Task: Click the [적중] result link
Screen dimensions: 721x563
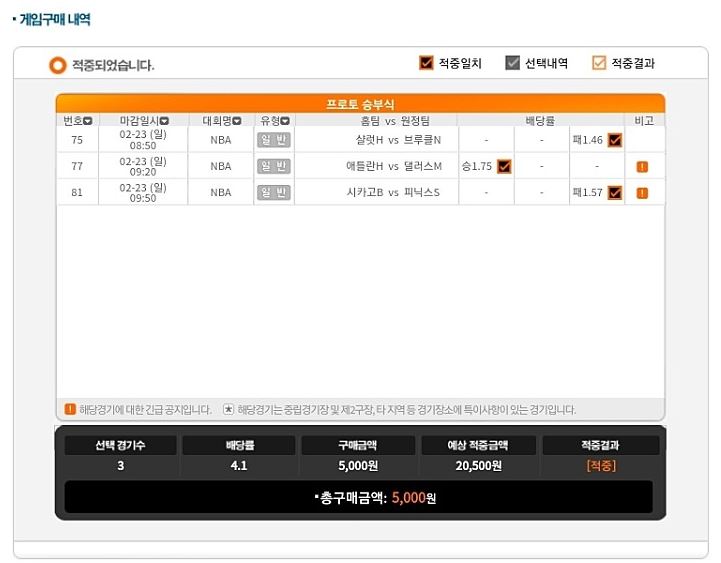Action: coord(601,466)
